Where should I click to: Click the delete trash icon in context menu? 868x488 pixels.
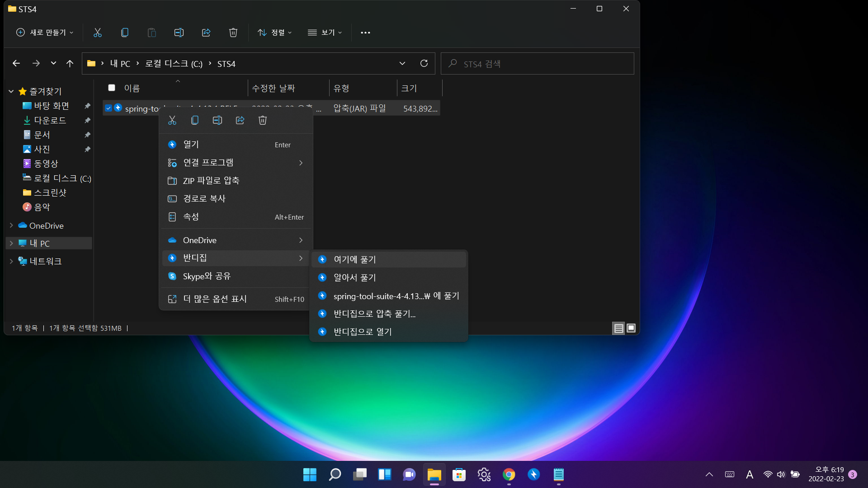[x=263, y=120]
